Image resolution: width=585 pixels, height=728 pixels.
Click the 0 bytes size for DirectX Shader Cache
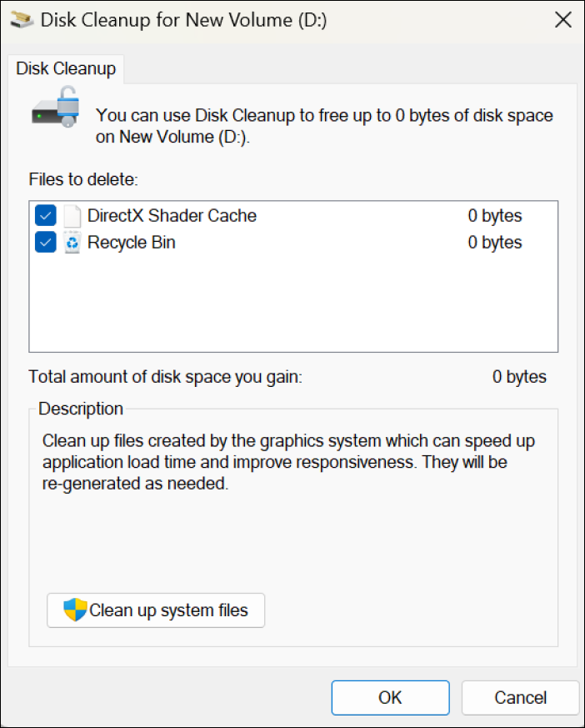click(x=494, y=216)
